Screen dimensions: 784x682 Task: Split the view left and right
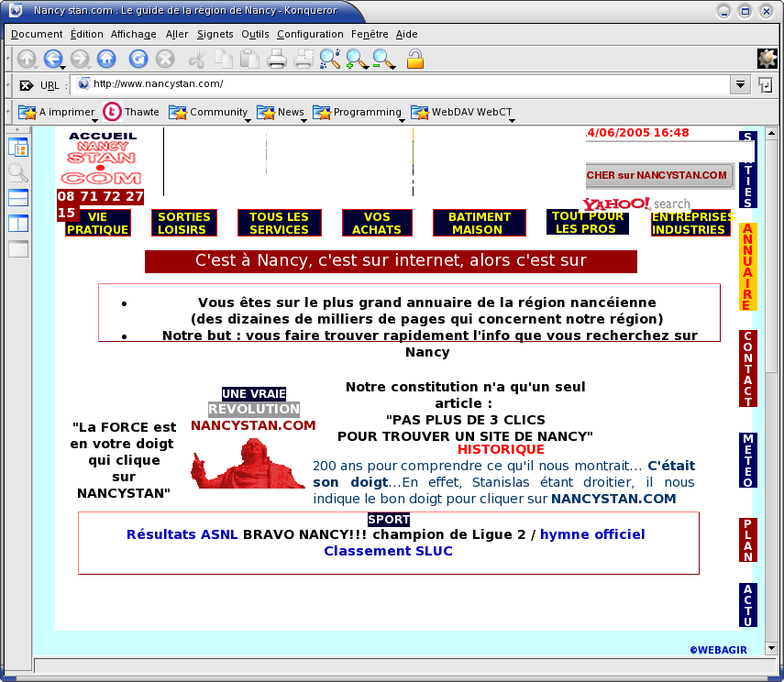(x=18, y=224)
